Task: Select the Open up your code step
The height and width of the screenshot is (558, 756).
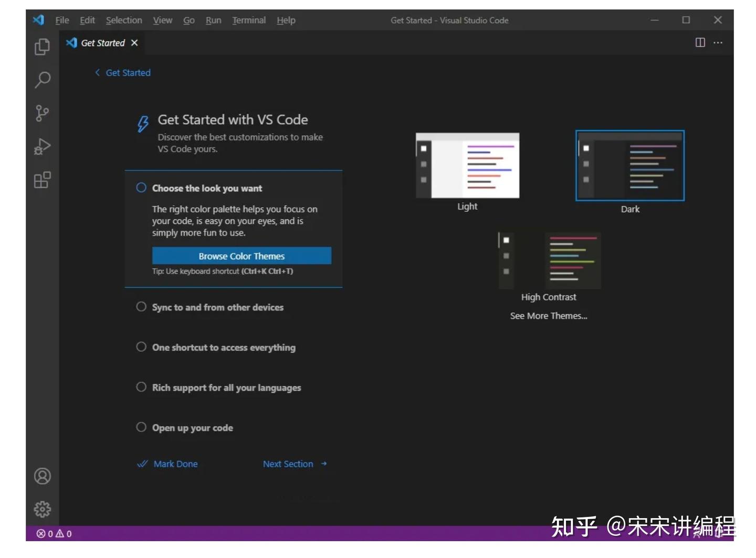Action: coord(192,428)
